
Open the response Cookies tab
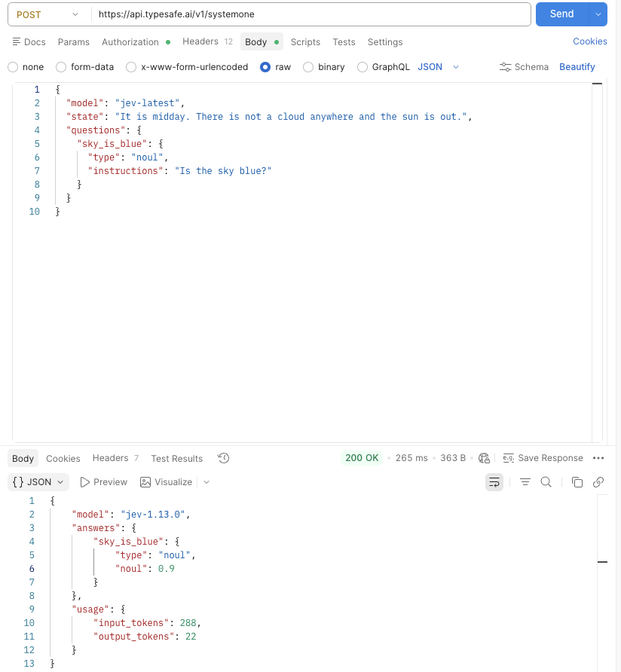coord(63,459)
